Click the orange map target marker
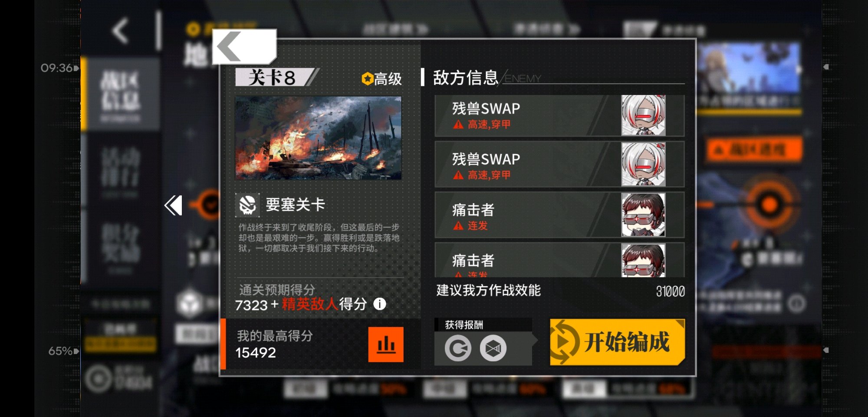Viewport: 868px width, 417px height. tap(769, 204)
